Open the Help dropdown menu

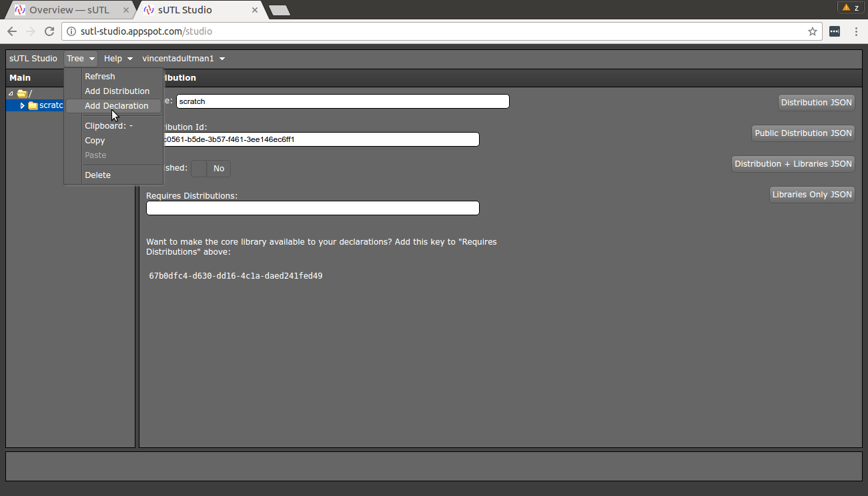click(x=118, y=59)
